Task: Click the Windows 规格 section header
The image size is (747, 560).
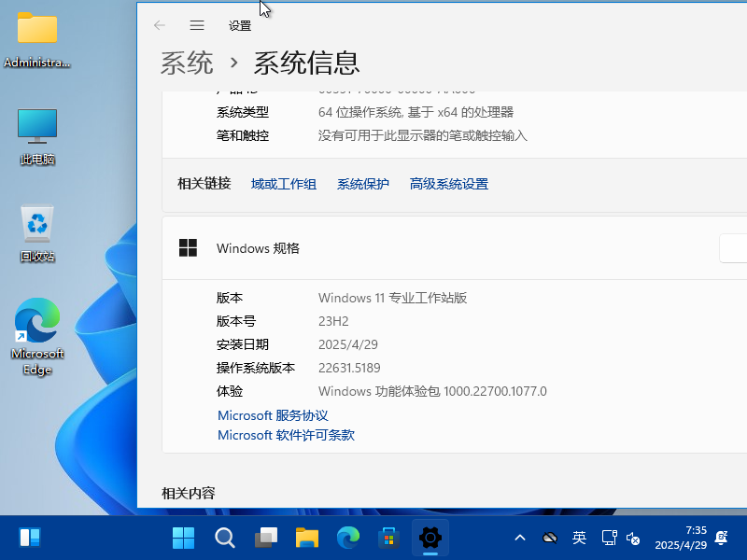Action: coord(455,248)
